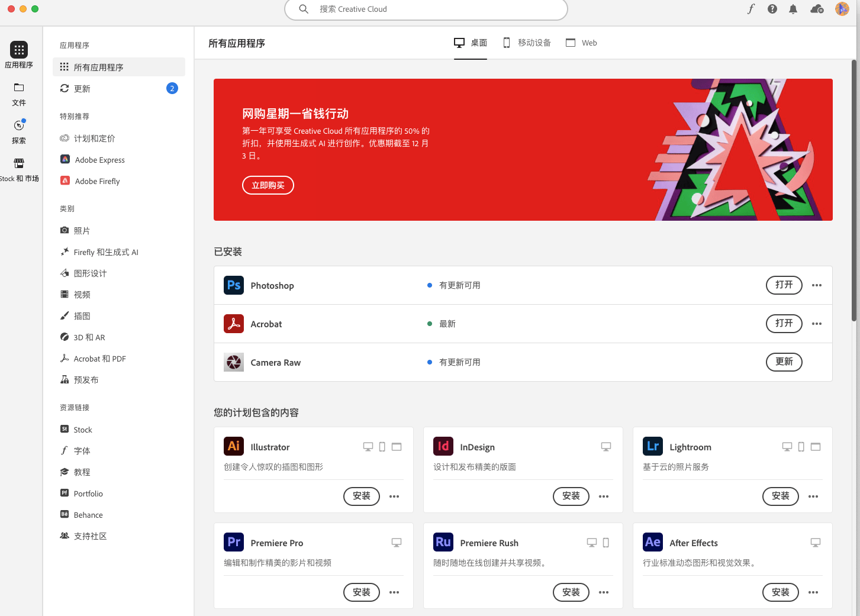Click the 立即购买 buy now button

point(268,185)
